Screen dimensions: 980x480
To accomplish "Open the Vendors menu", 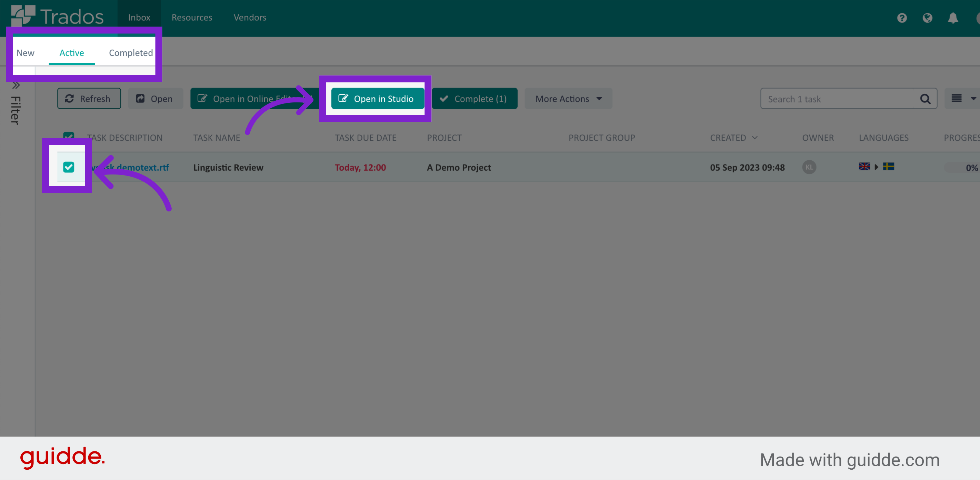I will [x=250, y=18].
